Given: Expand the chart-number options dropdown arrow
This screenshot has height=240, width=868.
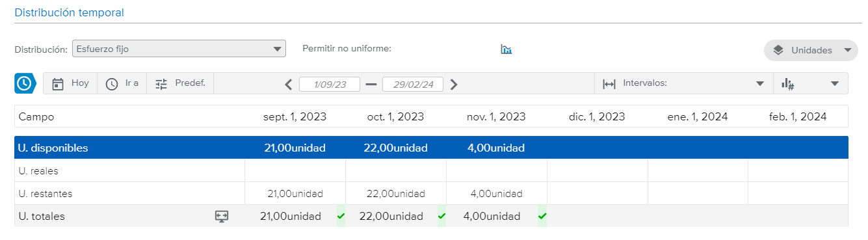Looking at the screenshot, I should click(835, 83).
